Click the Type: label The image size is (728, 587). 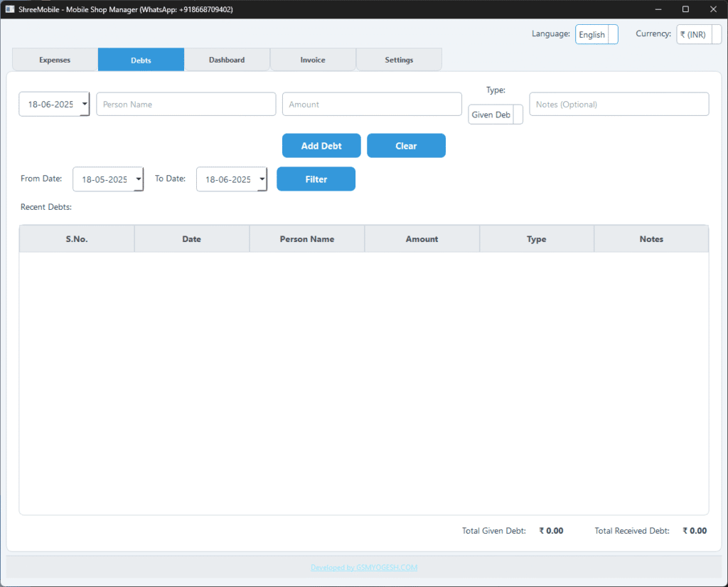coord(496,90)
